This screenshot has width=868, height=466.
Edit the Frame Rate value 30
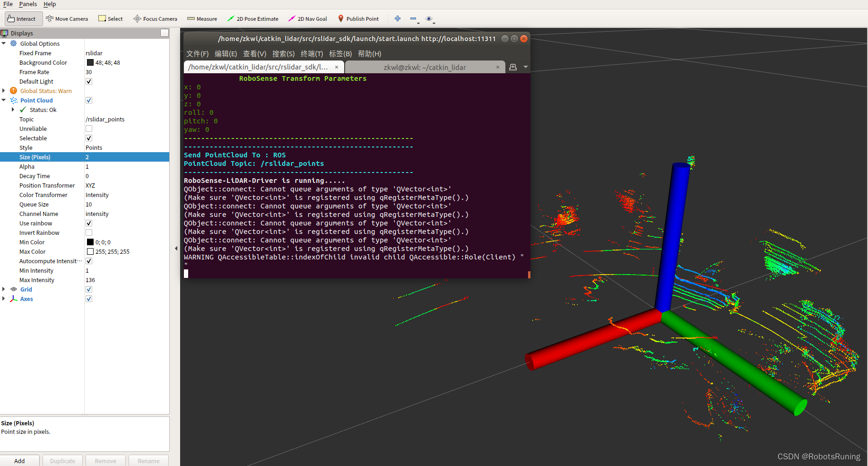(127, 72)
